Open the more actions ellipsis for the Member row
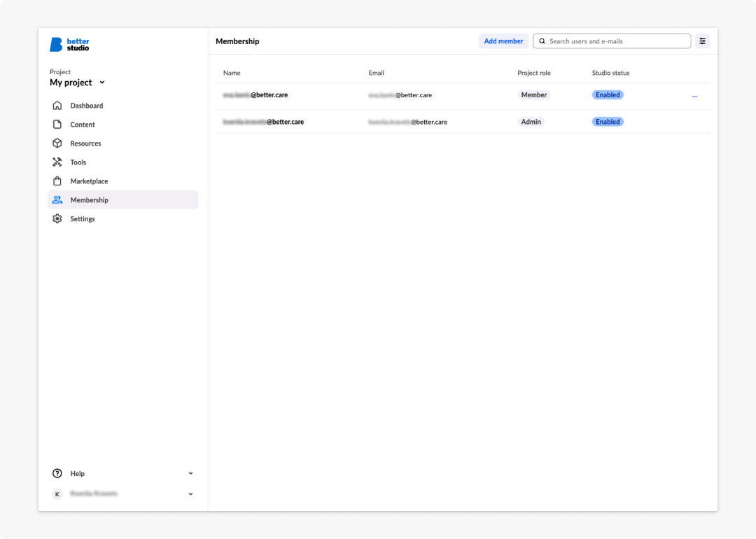 (695, 96)
